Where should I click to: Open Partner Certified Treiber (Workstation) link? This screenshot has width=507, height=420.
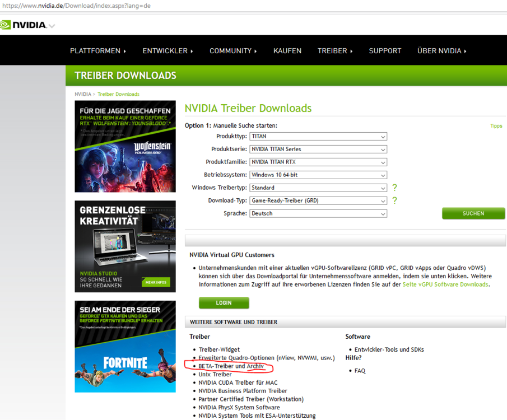click(x=251, y=399)
